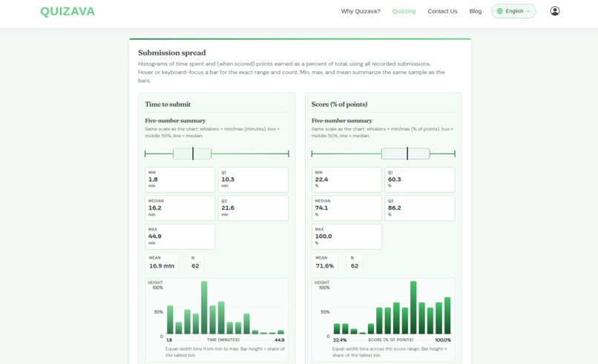Click the MAX 100.0 % card
Image resolution: width=598 pixels, height=364 pixels.
tap(346, 236)
